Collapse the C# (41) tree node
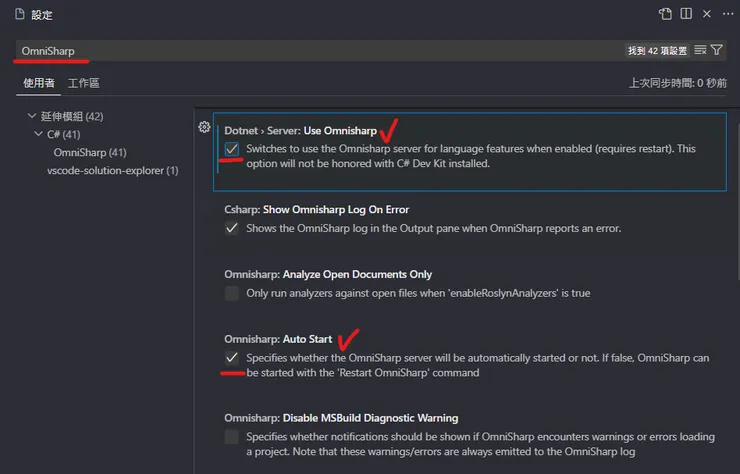This screenshot has height=474, width=740. 38,134
